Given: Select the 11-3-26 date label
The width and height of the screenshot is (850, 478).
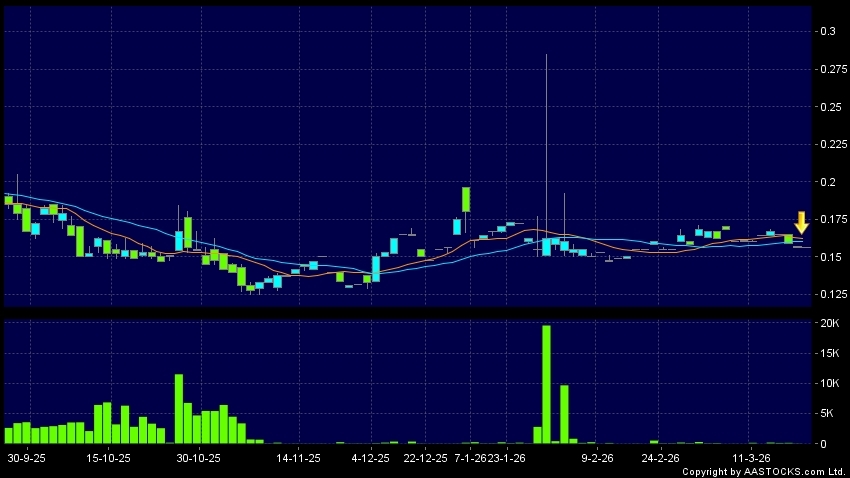Looking at the screenshot, I should click(753, 458).
